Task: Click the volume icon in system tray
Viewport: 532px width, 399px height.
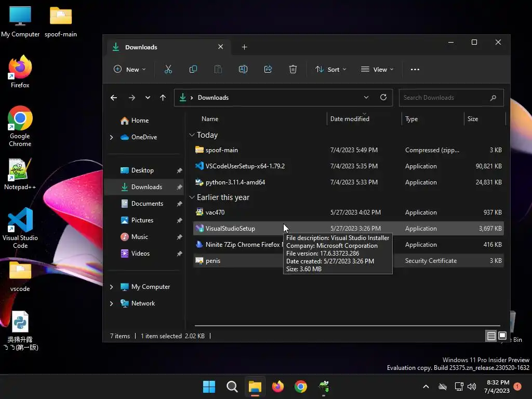Action: (472, 387)
